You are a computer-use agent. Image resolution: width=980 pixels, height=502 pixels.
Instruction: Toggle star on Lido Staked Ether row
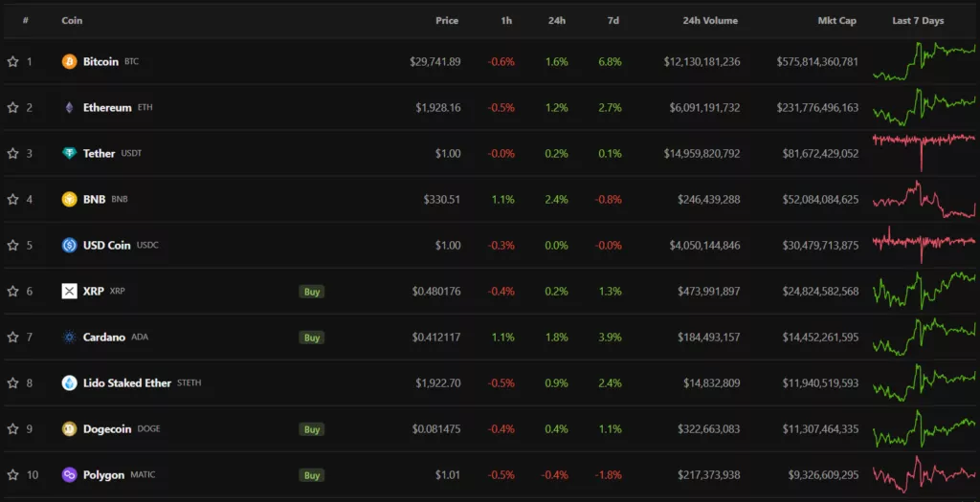point(12,382)
